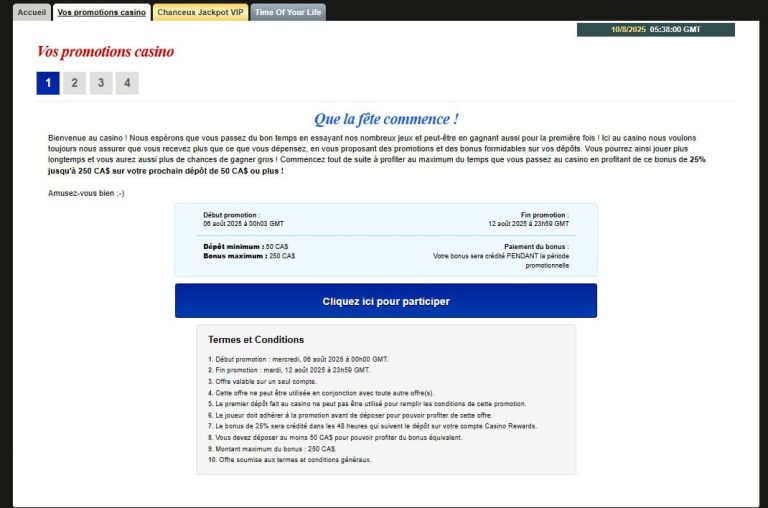Click the red Vos promotions casino heading
Screen dimensions: 768x508
(x=105, y=52)
